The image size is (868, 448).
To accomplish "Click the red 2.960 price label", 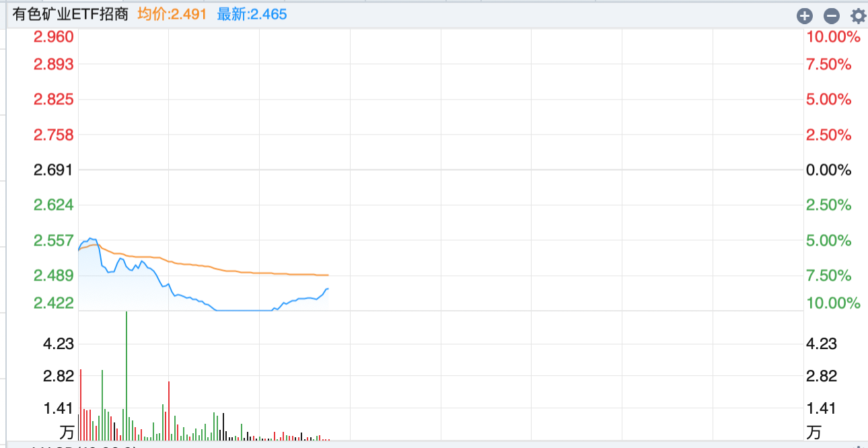I will (53, 37).
